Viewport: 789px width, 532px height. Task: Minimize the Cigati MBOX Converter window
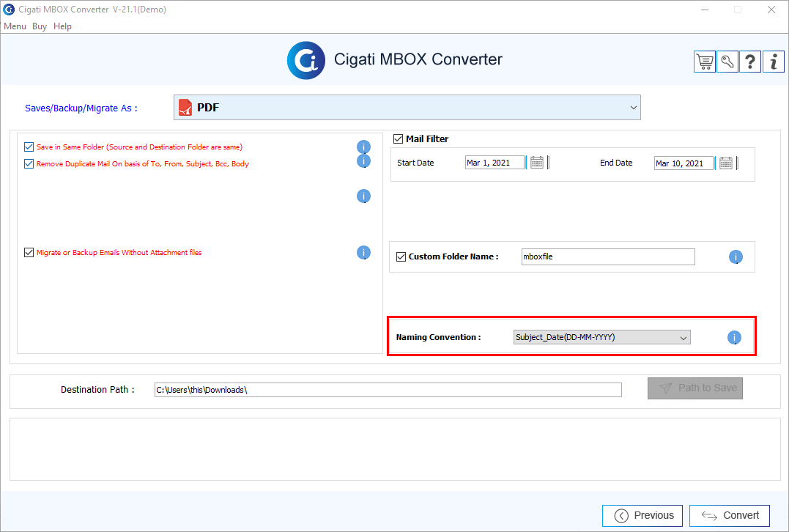(x=705, y=10)
